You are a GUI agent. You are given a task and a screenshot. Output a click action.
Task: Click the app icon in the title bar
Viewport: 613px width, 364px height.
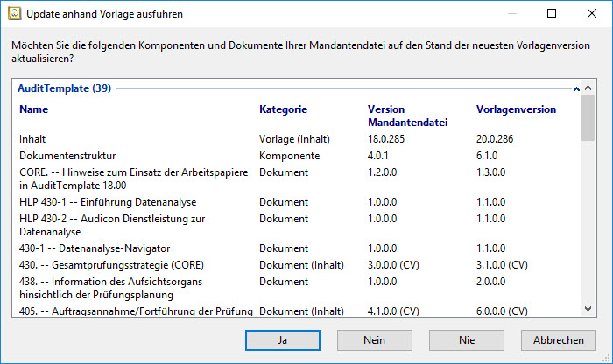[12, 14]
